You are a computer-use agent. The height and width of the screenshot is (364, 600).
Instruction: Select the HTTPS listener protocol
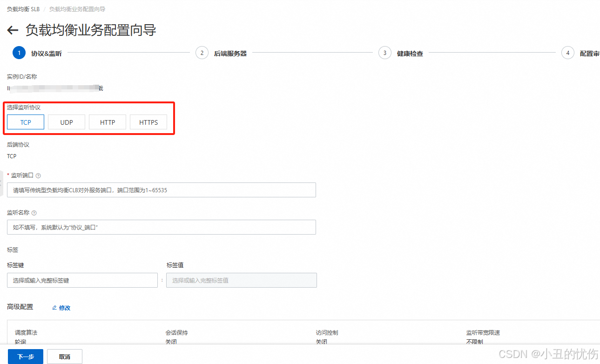pos(148,122)
